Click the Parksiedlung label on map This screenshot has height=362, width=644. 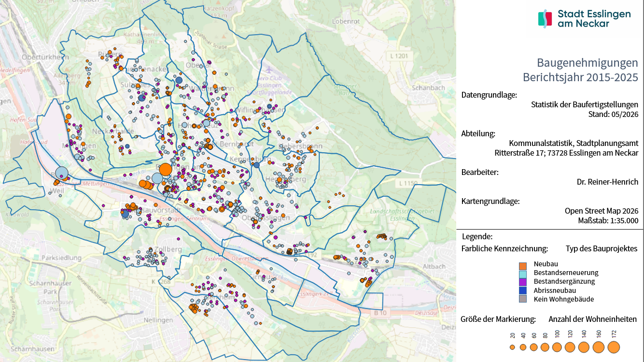coord(61,258)
